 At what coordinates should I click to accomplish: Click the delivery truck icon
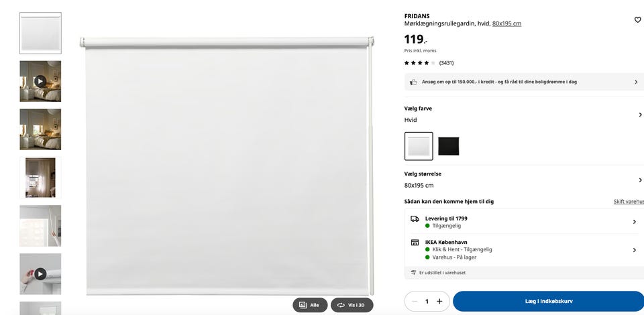tap(415, 218)
